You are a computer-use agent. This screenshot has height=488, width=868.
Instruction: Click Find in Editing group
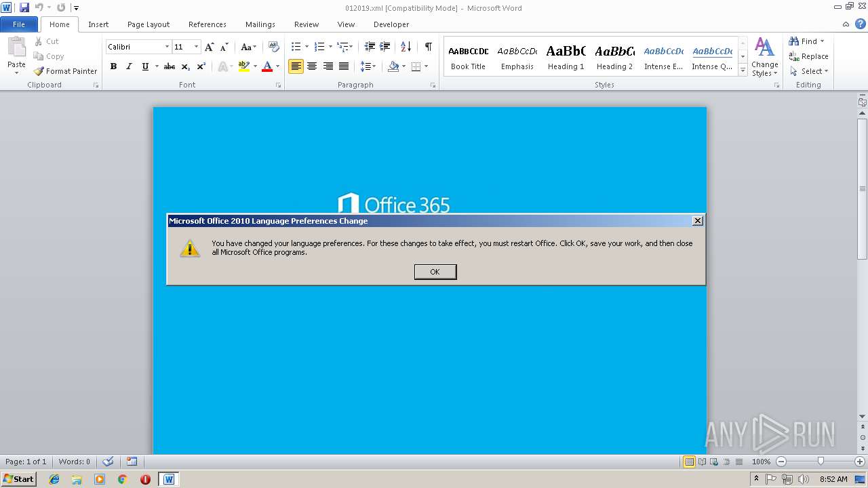(806, 41)
